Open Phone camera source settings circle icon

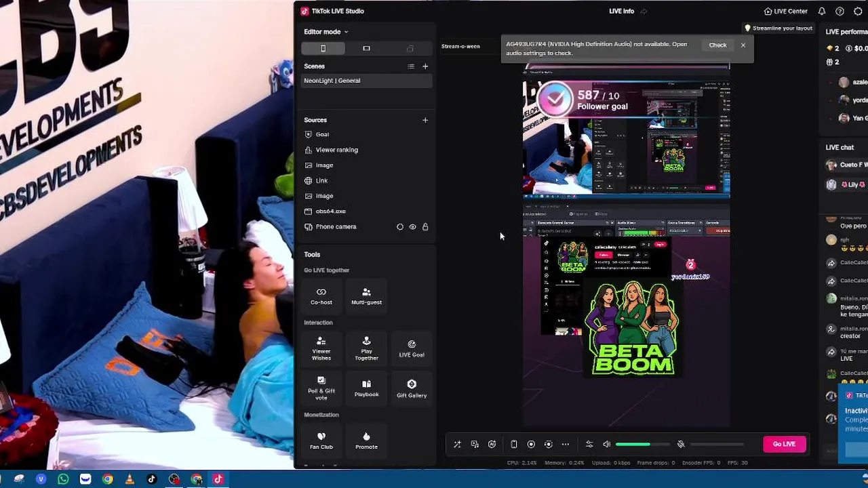(399, 227)
